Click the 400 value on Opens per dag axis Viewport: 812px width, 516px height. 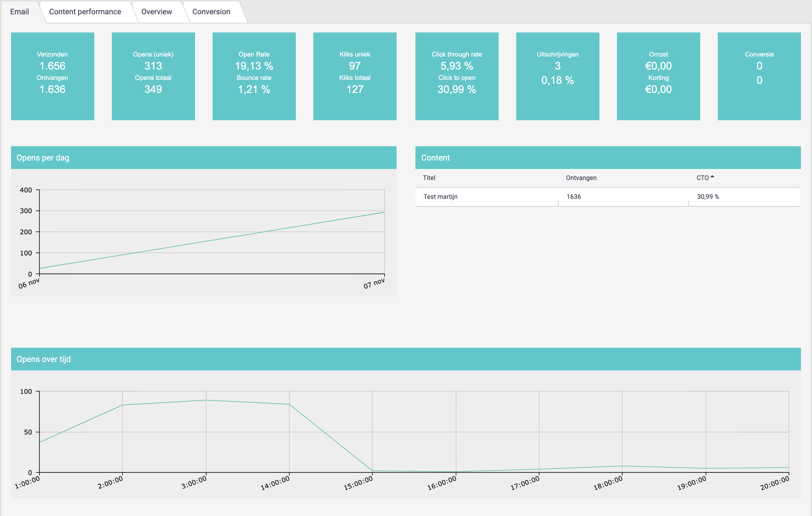click(x=26, y=190)
